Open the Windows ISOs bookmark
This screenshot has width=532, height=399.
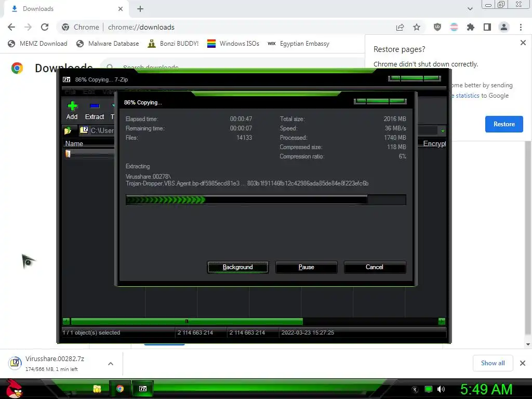pos(233,44)
